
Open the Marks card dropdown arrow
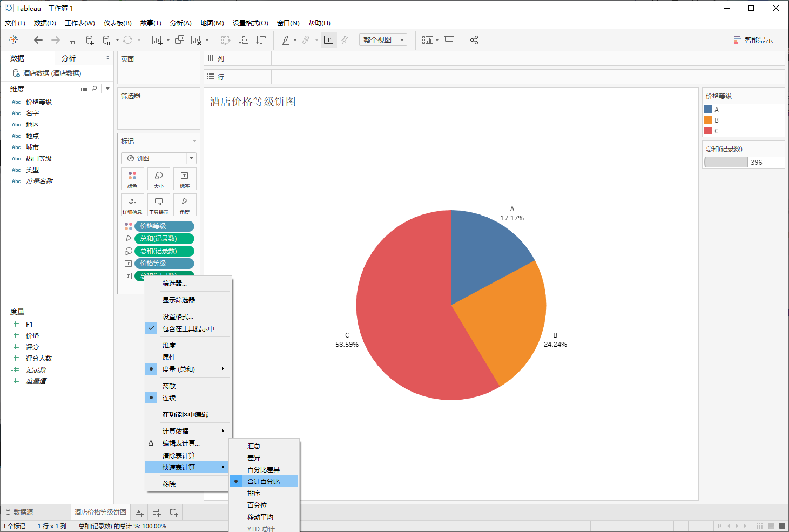(x=194, y=141)
